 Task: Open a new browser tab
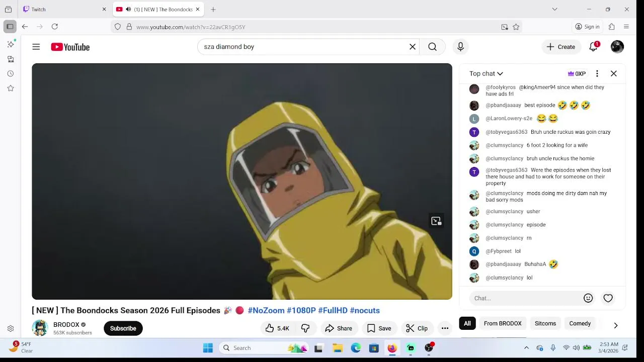point(213,9)
